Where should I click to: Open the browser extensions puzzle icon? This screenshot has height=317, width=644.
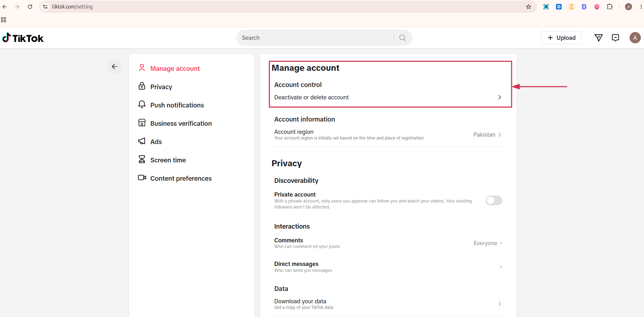609,7
